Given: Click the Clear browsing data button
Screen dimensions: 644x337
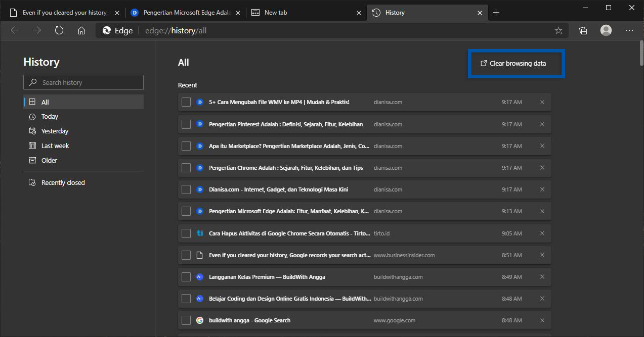Looking at the screenshot, I should point(516,63).
